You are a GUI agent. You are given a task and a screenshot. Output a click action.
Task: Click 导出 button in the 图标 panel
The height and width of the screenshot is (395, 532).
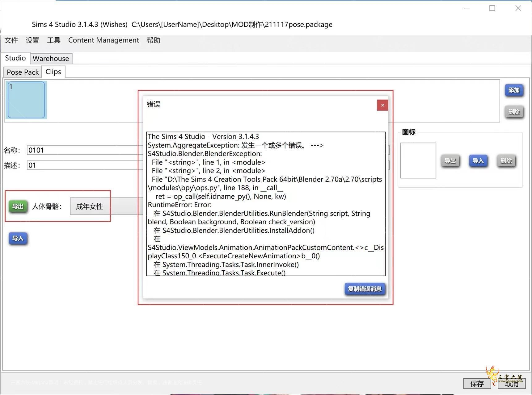[450, 161]
